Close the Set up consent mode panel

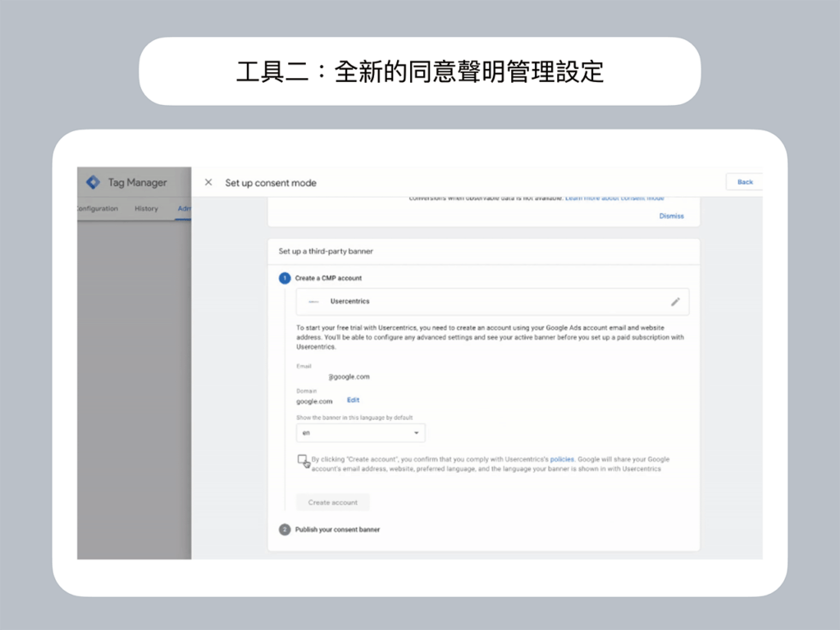(x=208, y=183)
